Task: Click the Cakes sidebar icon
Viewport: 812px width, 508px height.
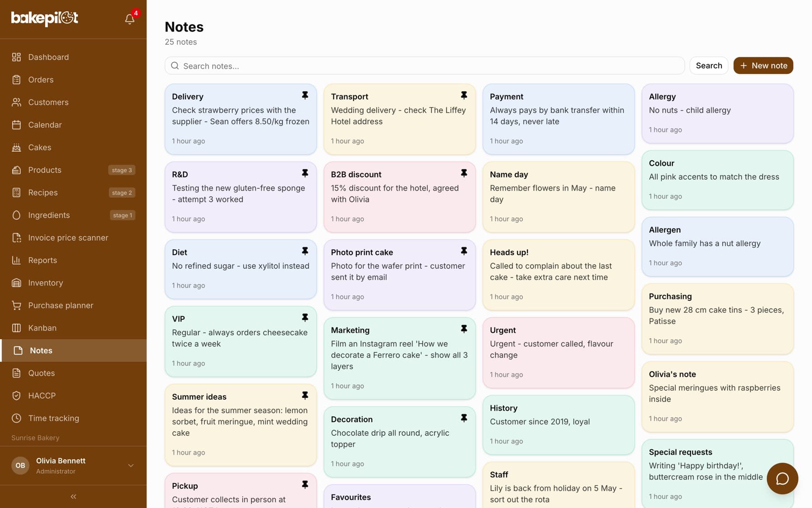Action: coord(17,147)
